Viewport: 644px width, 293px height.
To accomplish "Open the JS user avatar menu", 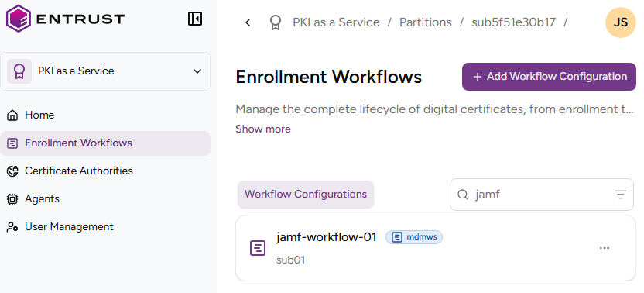I will [x=621, y=22].
